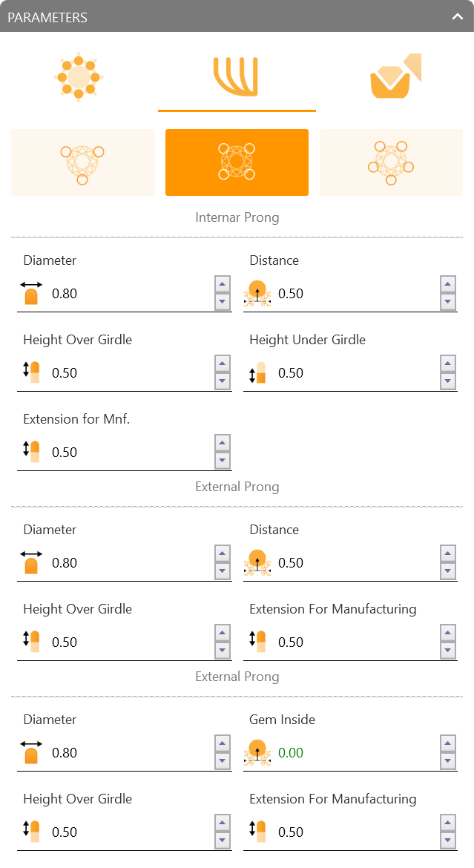Open the gem layout tab icon
Image resolution: width=474 pixels, height=868 pixels.
pyautogui.click(x=79, y=77)
